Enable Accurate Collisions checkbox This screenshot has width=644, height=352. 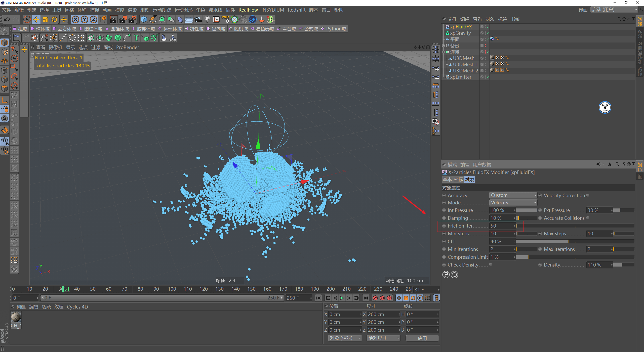(x=588, y=218)
